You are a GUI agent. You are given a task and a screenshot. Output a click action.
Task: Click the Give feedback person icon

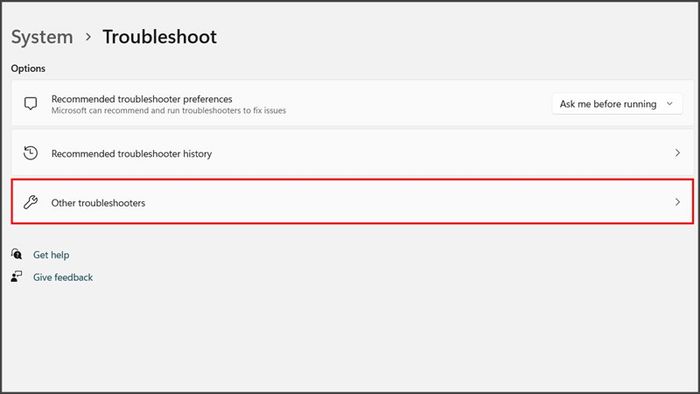click(x=17, y=277)
